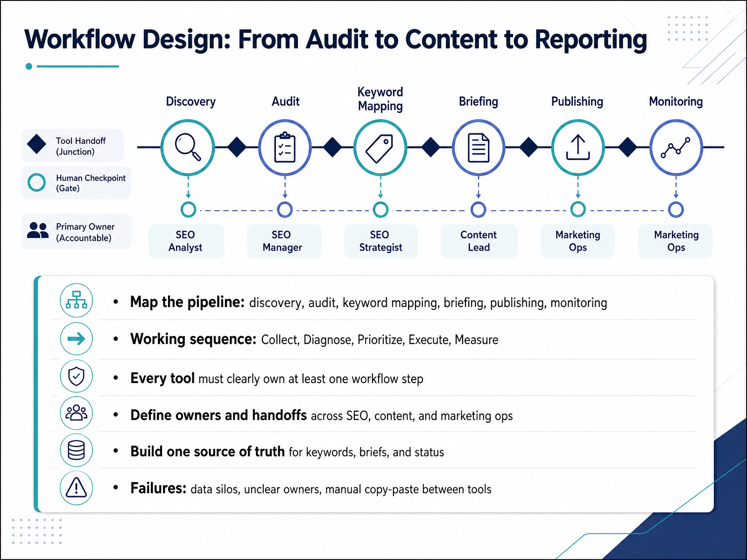Click the Briefing stage label
The height and width of the screenshot is (560, 747).
(x=479, y=102)
